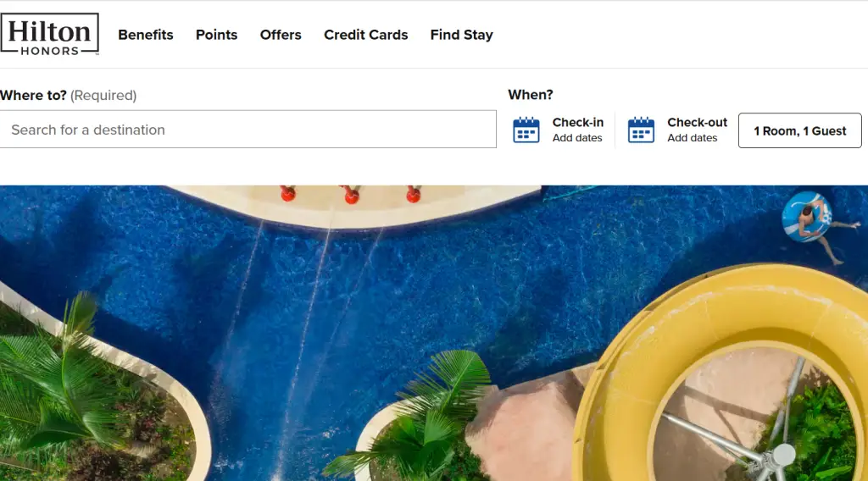Go to the Offers page

coord(281,35)
